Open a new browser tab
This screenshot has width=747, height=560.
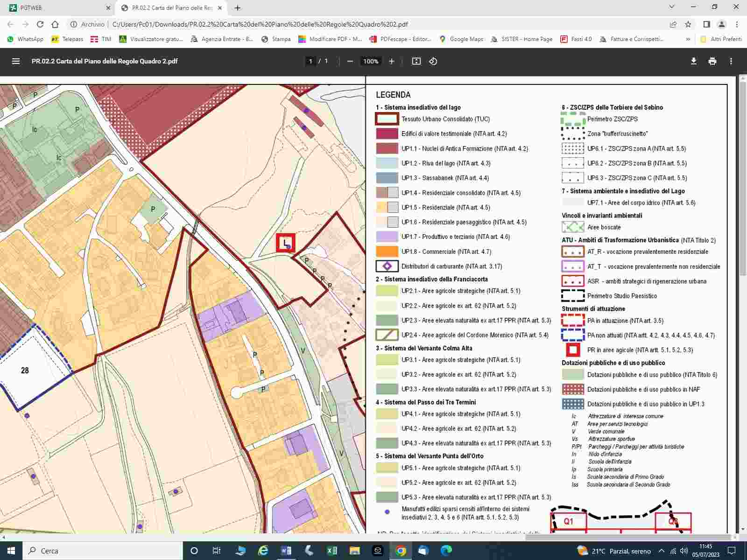[238, 7]
